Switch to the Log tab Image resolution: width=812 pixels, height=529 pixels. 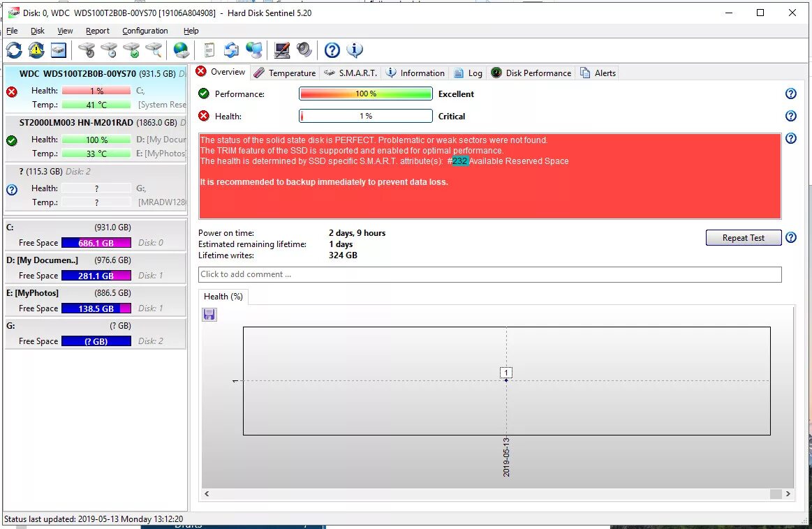point(468,73)
